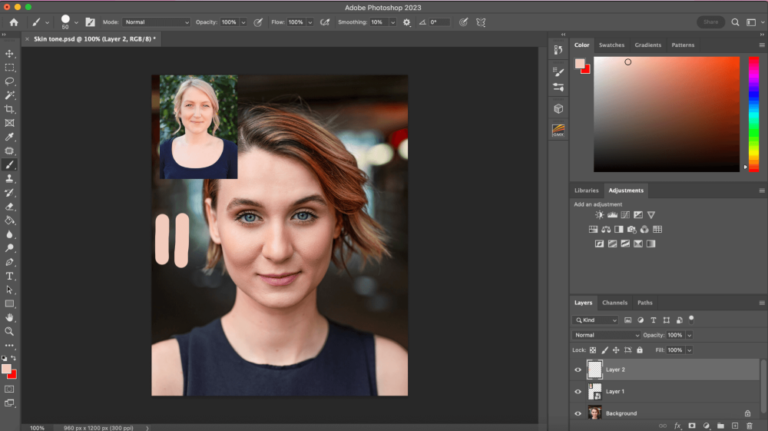Toggle pressure for opacity button
This screenshot has width=768, height=431.
[x=258, y=22]
